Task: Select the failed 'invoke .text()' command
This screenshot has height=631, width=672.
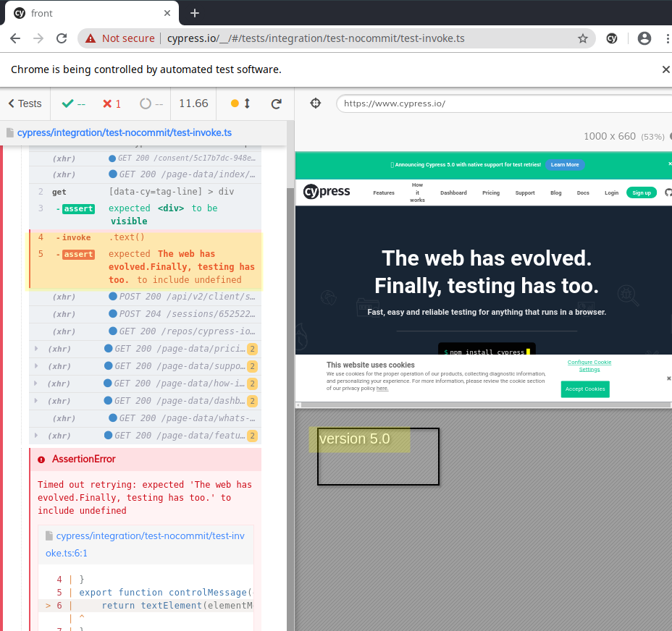Action: click(x=145, y=237)
